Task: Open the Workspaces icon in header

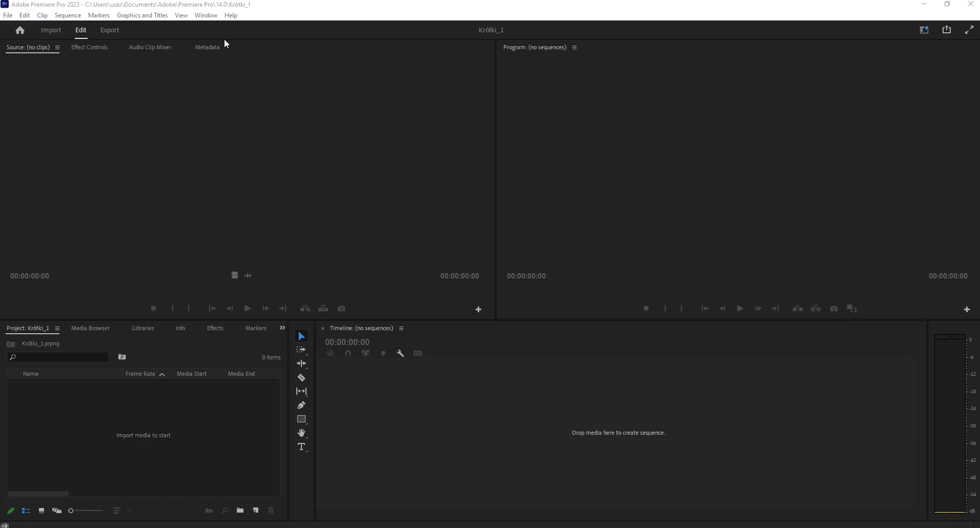Action: click(924, 30)
